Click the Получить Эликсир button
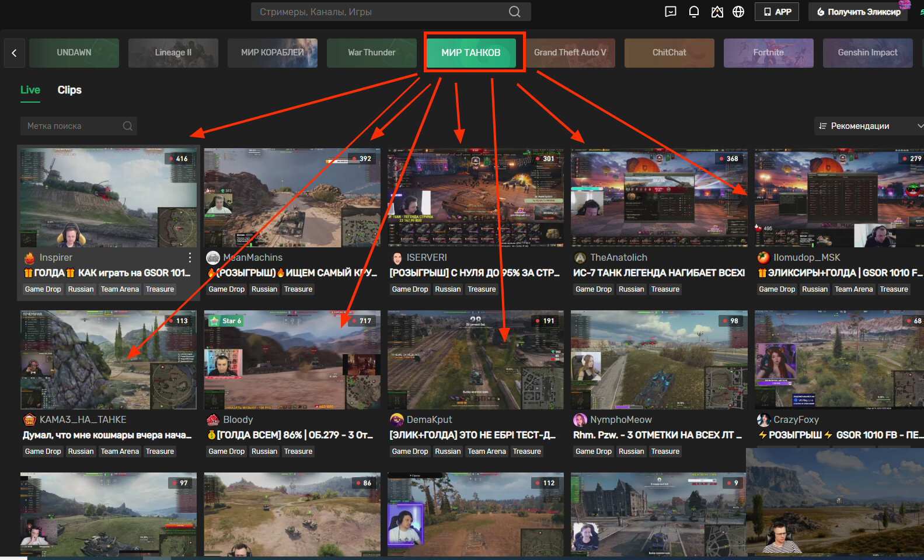Screen dimensions: 924x560 (x=858, y=12)
